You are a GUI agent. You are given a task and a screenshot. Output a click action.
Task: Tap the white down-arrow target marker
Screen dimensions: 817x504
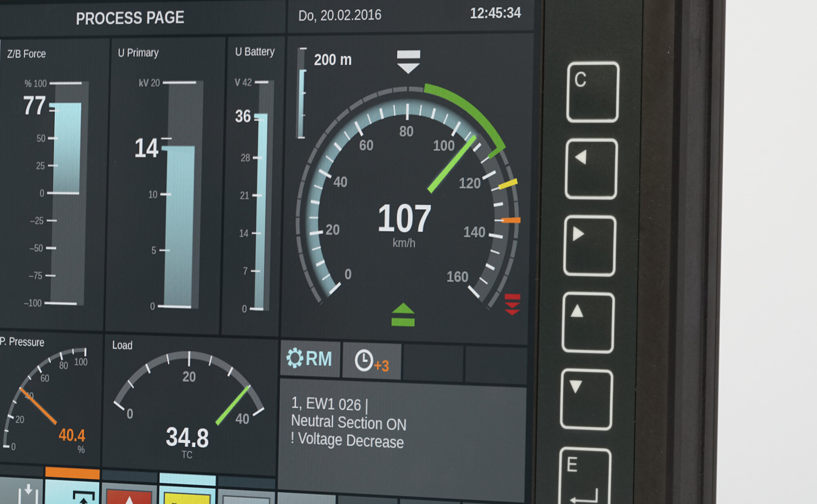408,61
